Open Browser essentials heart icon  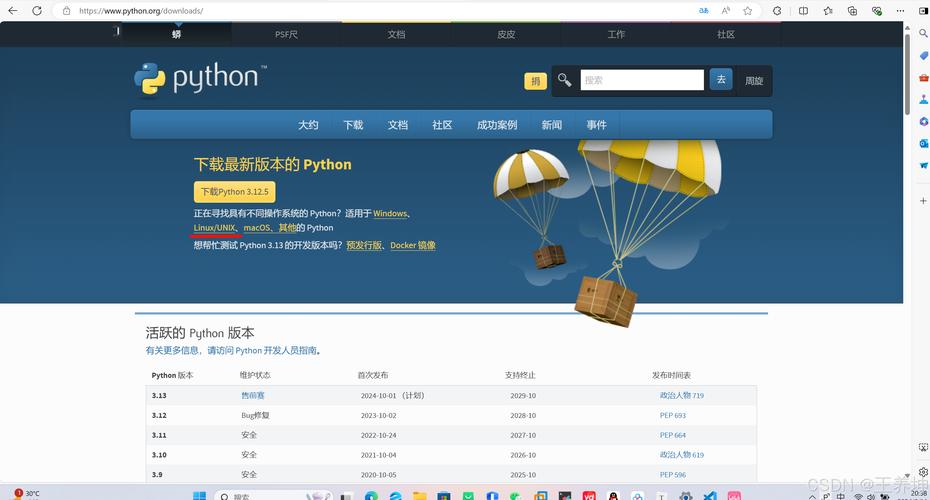click(x=877, y=11)
